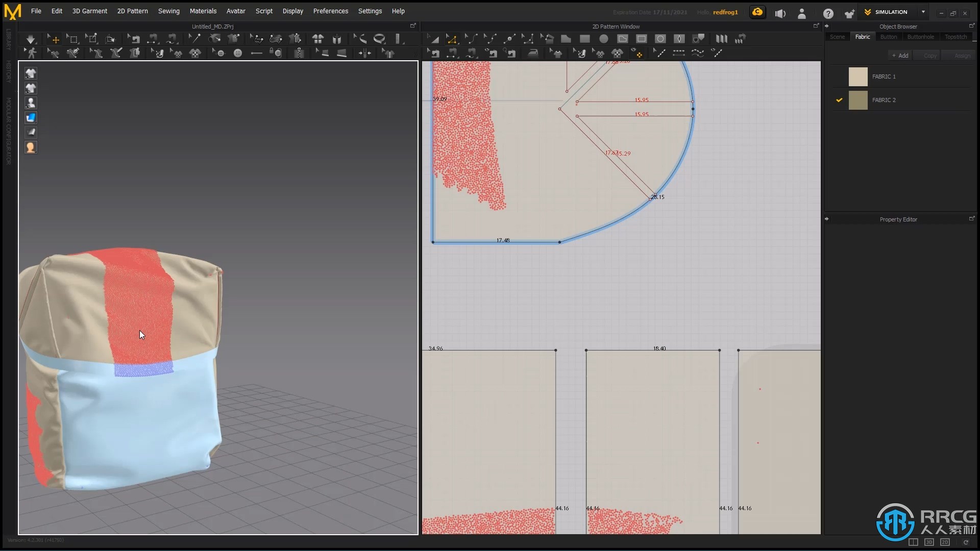980x551 pixels.
Task: Click the FABRIC 1 color swatch
Action: click(858, 77)
